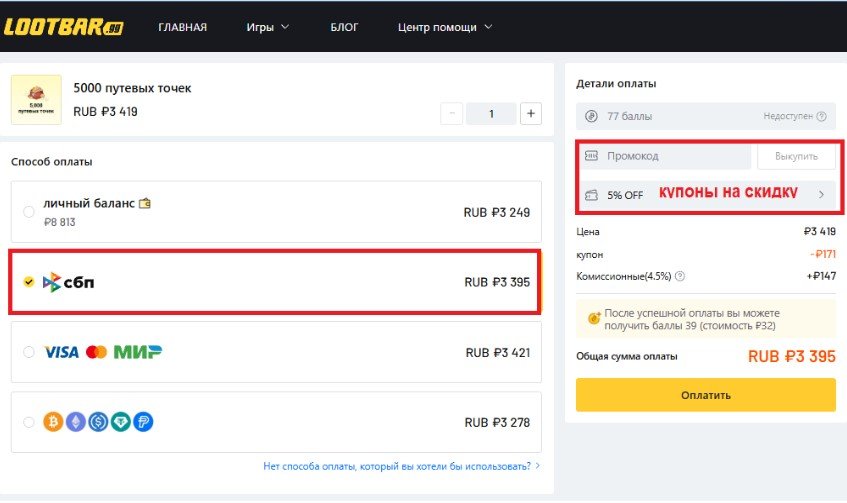This screenshot has width=847, height=503.
Task: Click the МИР card logo
Action: point(138,352)
